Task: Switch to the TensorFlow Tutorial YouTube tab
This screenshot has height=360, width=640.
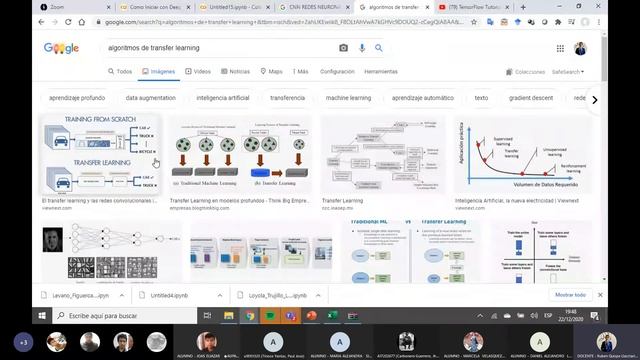Action: 473,7
